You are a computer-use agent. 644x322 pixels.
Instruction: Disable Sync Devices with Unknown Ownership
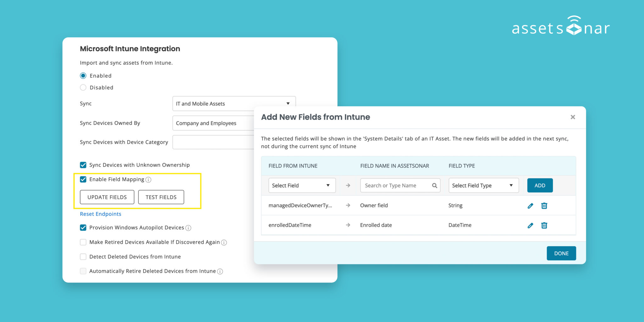click(83, 165)
